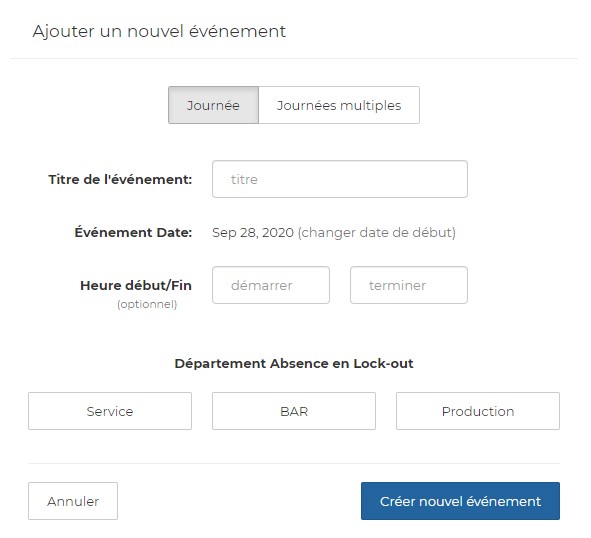Select the Journée single-day option
This screenshot has height=538, width=591.
213,105
